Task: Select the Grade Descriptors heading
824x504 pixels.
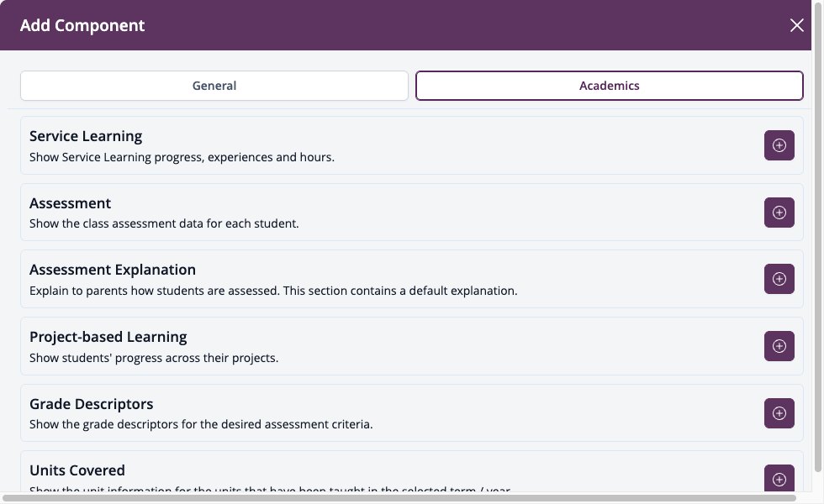Action: (92, 404)
